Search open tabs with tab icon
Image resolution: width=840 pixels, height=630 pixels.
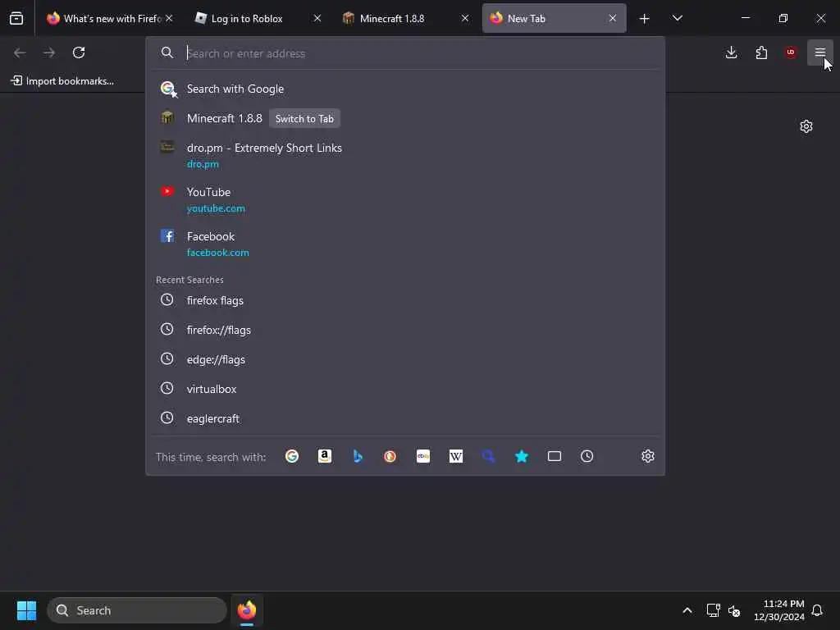click(x=555, y=456)
